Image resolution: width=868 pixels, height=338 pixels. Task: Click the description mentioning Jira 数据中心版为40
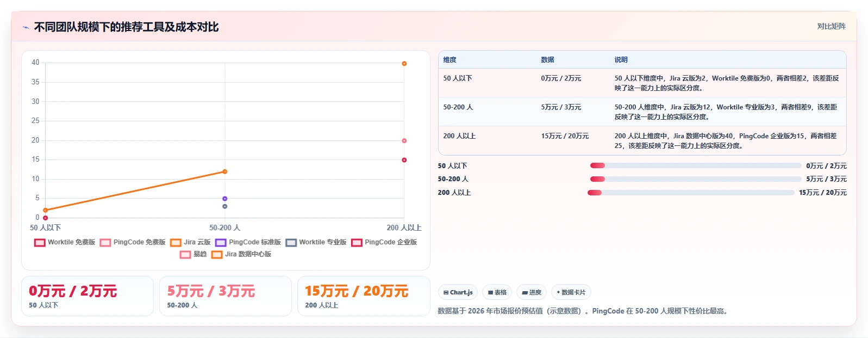[726, 141]
